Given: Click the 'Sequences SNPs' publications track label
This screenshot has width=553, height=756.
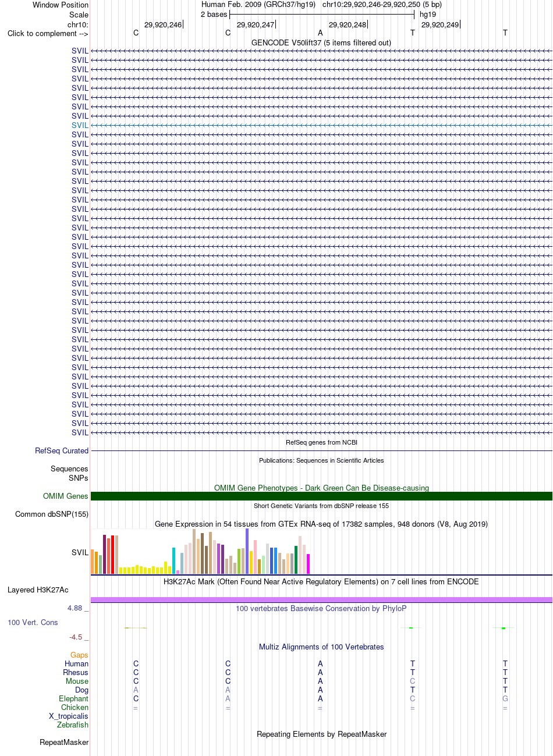Looking at the screenshot, I should click(x=69, y=474).
